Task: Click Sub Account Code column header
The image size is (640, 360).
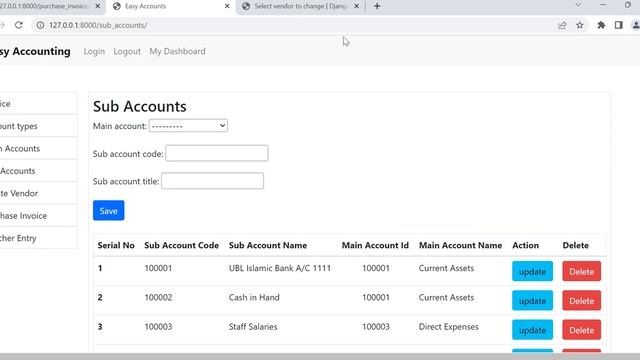Action: click(x=181, y=245)
